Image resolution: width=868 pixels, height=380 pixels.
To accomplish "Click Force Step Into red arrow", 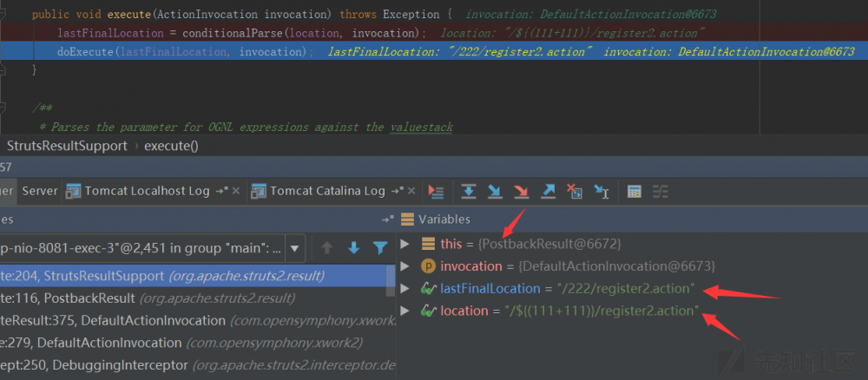I will pyautogui.click(x=521, y=191).
